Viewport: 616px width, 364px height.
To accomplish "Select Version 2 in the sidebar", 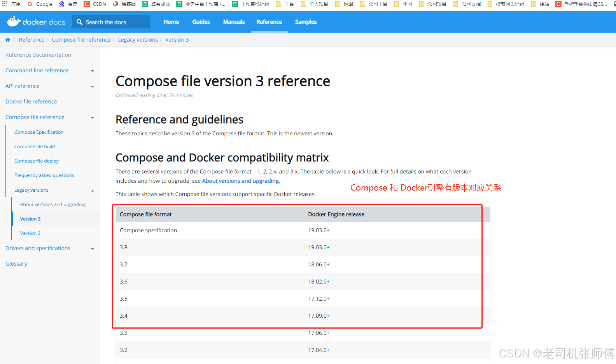I will pos(30,233).
